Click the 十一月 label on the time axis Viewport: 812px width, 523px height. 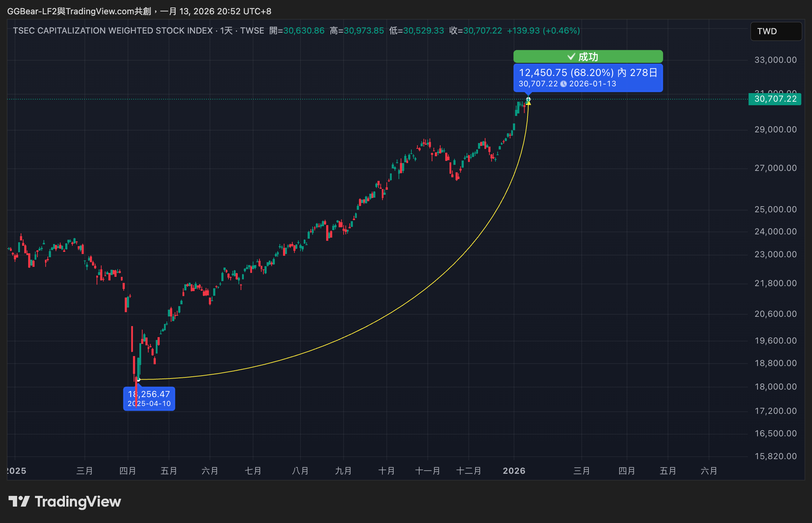(x=427, y=471)
